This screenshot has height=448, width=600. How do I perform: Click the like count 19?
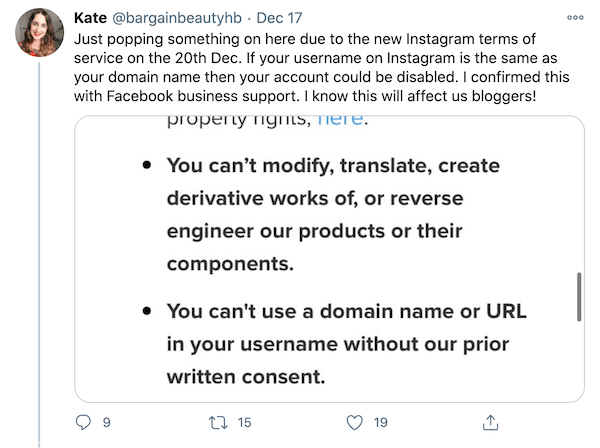[381, 422]
